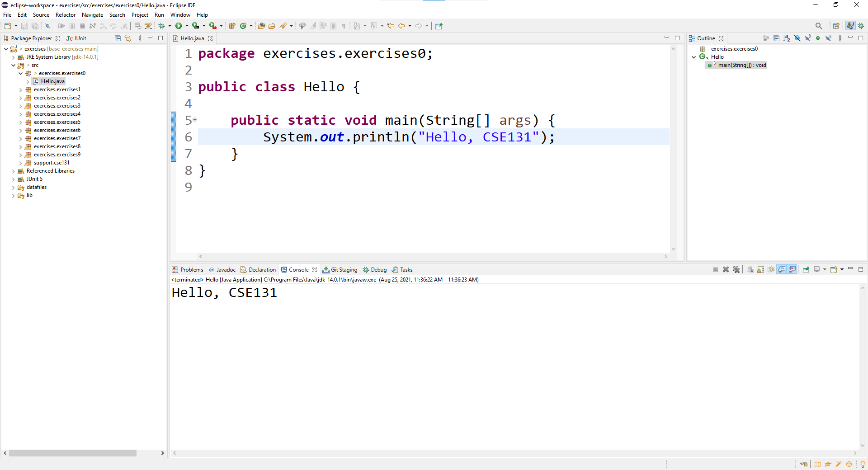The image size is (868, 470).
Task: Click the New Java Package icon
Action: tap(232, 26)
